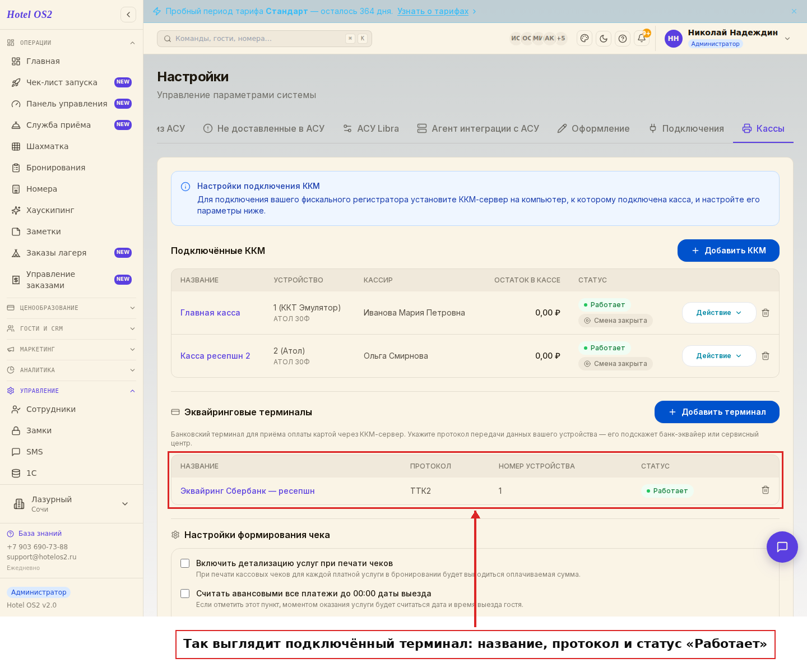Open Заметки
The image size is (807, 672).
coord(72,231)
